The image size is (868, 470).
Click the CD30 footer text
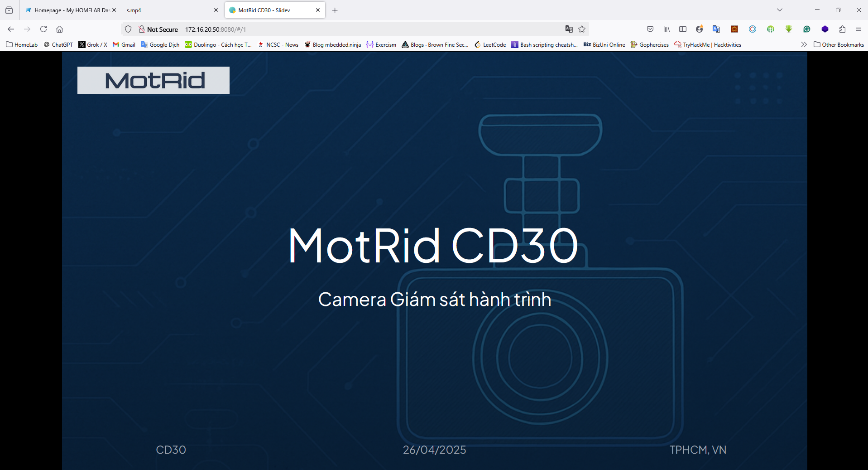pos(171,450)
